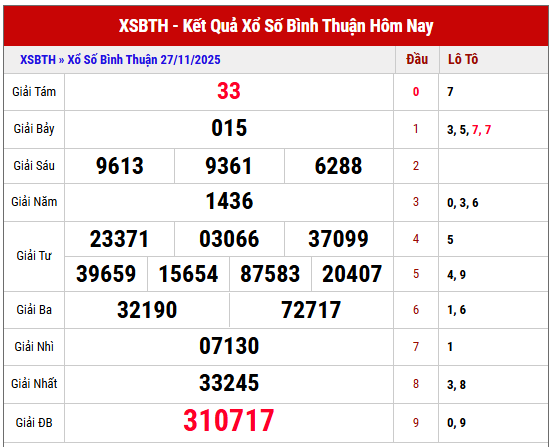Viewport: 552px width, 447px height.
Task: Click the XSBTH breadcrumb link
Action: pyautogui.click(x=38, y=60)
